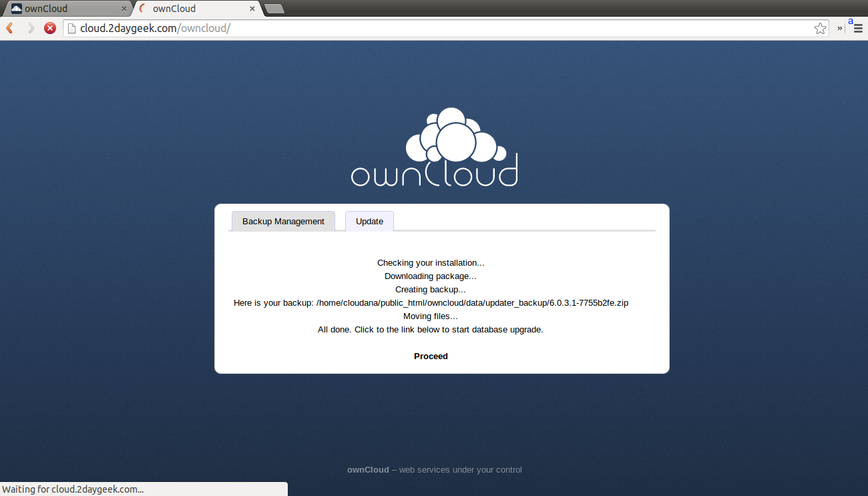This screenshot has width=868, height=496.
Task: Open a new browser tab
Action: tap(274, 9)
